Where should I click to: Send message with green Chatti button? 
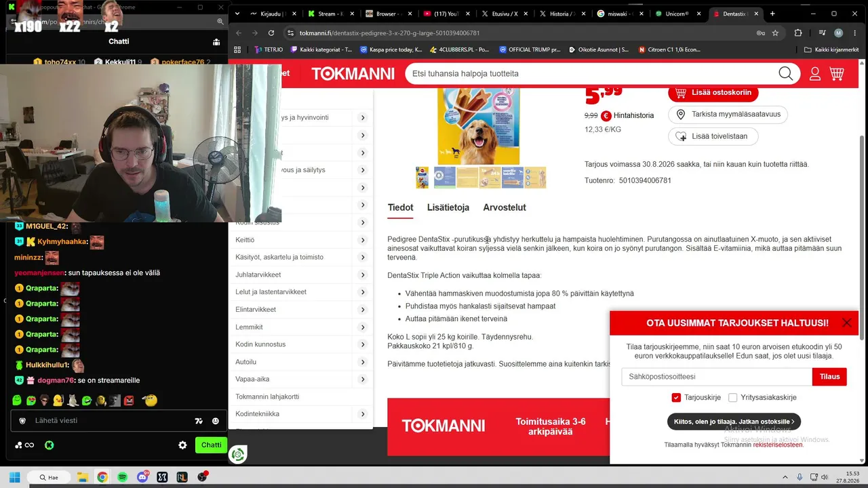click(x=211, y=445)
